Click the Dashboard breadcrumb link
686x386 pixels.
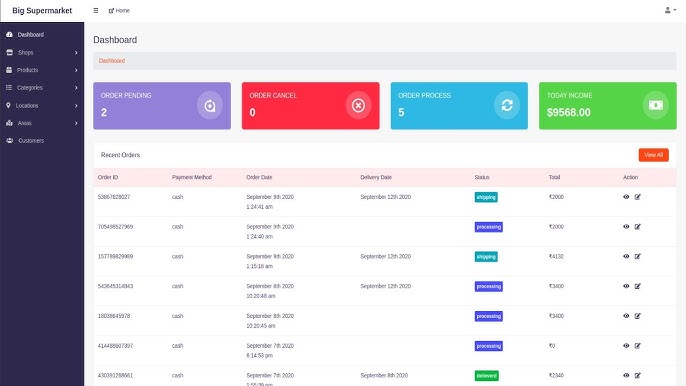(112, 61)
